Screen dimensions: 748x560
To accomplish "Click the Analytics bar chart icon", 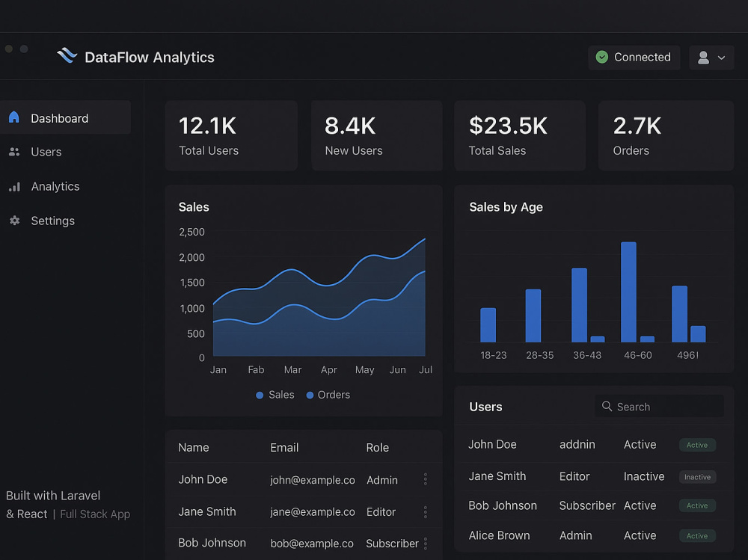I will click(15, 186).
